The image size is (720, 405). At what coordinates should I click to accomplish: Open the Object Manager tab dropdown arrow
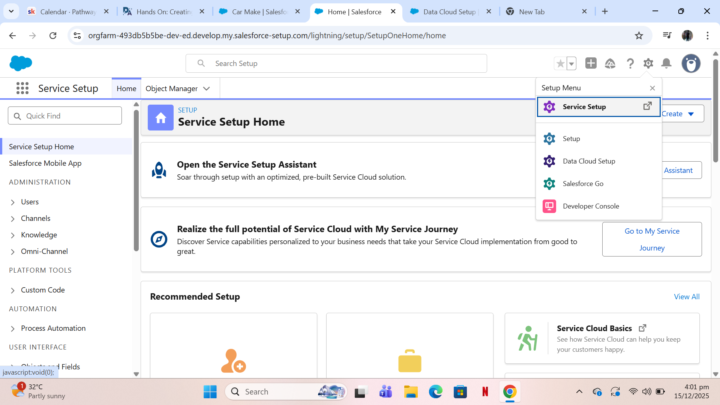(x=207, y=88)
